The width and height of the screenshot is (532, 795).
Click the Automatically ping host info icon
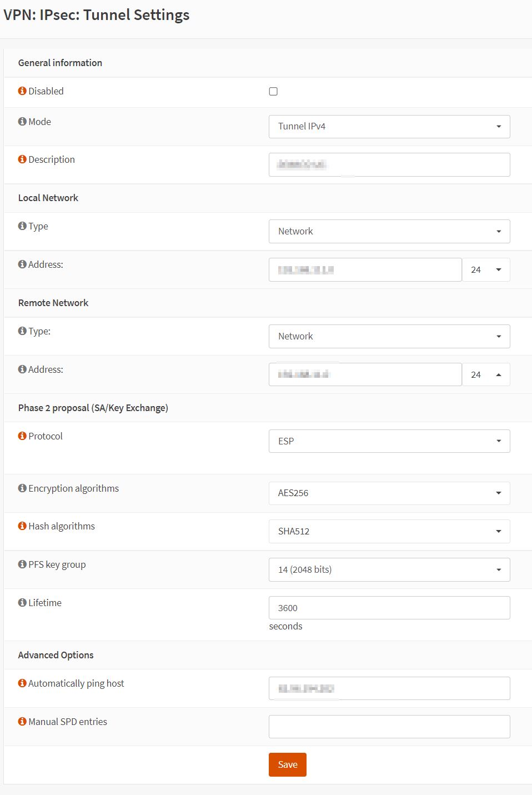coord(22,683)
